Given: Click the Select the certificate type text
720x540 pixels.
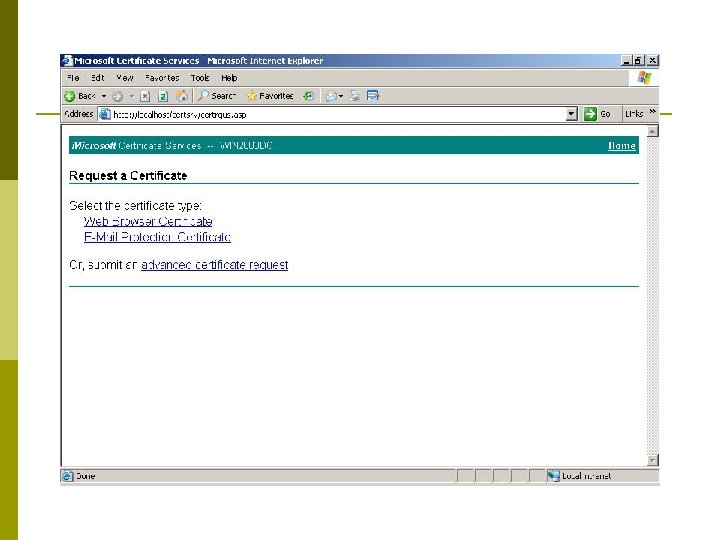Looking at the screenshot, I should click(x=135, y=205).
